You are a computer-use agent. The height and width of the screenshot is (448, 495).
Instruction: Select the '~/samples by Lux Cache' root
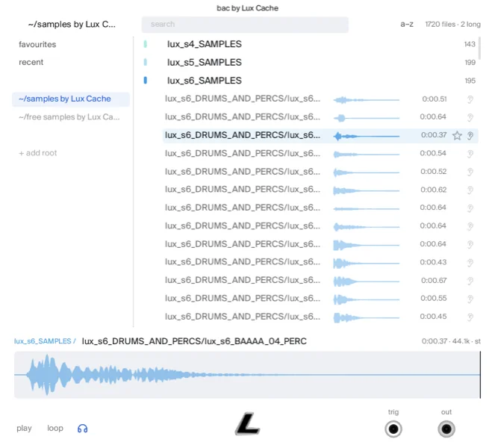(71, 99)
